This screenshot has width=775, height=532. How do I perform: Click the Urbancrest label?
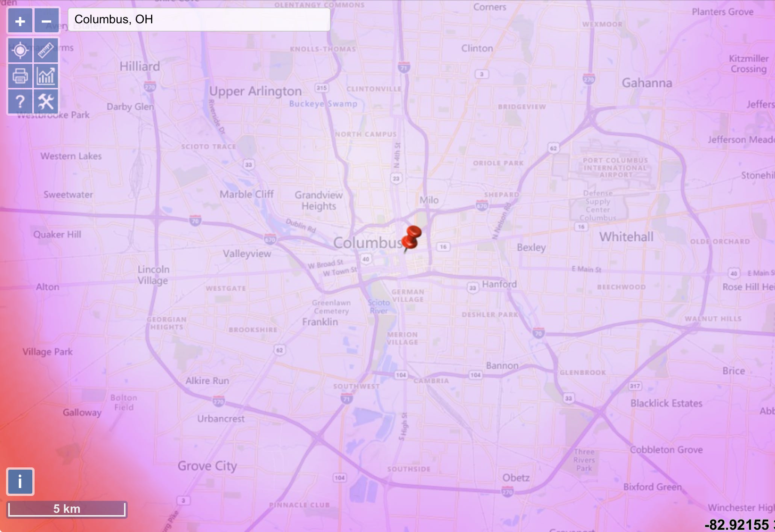221,419
